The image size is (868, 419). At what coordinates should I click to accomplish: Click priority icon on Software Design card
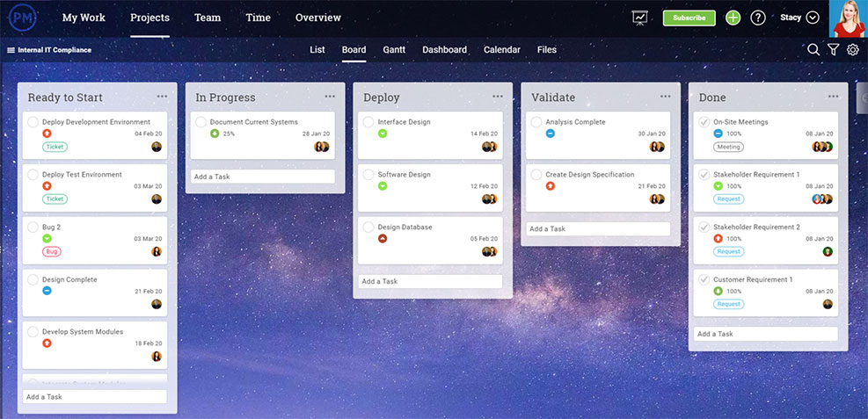click(383, 185)
